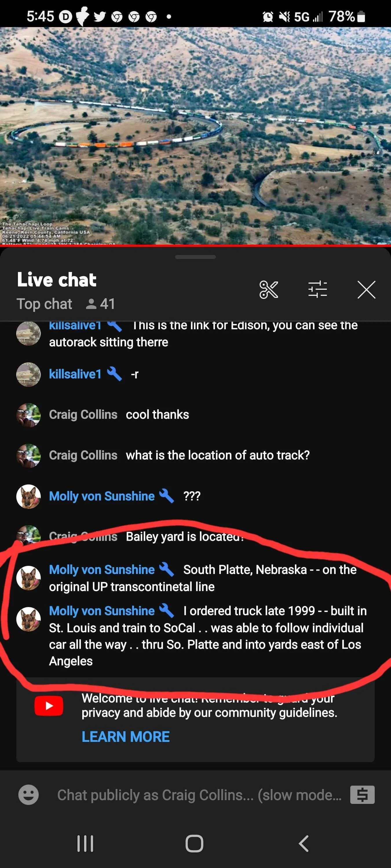
Task: Tap the scissors clip icon
Action: tap(268, 289)
